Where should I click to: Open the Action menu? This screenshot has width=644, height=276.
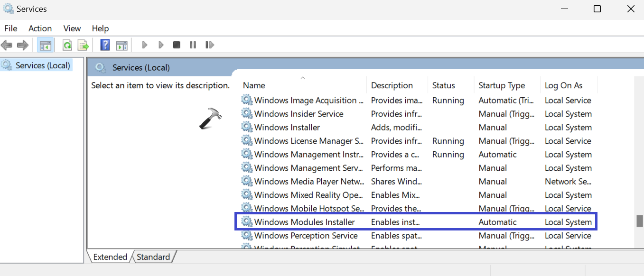[x=40, y=28]
